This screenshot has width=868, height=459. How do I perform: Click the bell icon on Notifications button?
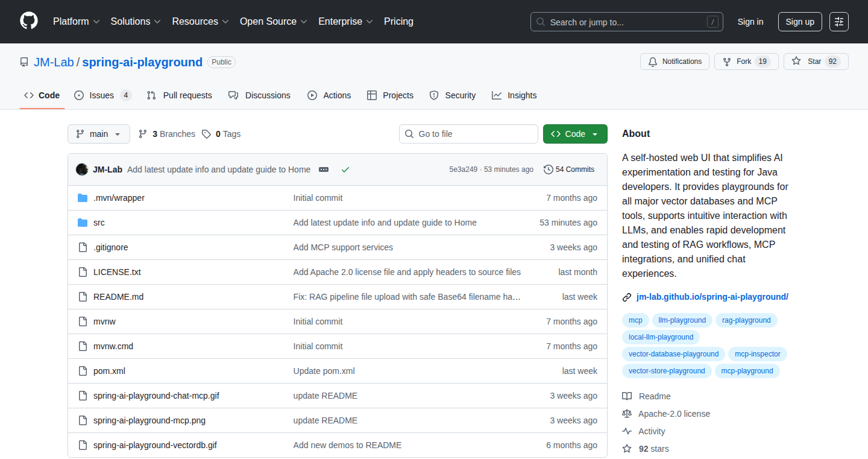(653, 62)
